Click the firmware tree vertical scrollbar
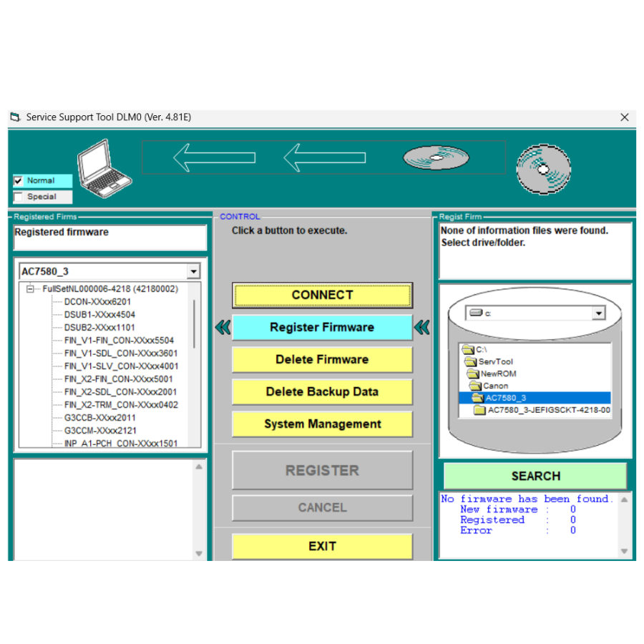This screenshot has width=644, height=644. tap(194, 324)
